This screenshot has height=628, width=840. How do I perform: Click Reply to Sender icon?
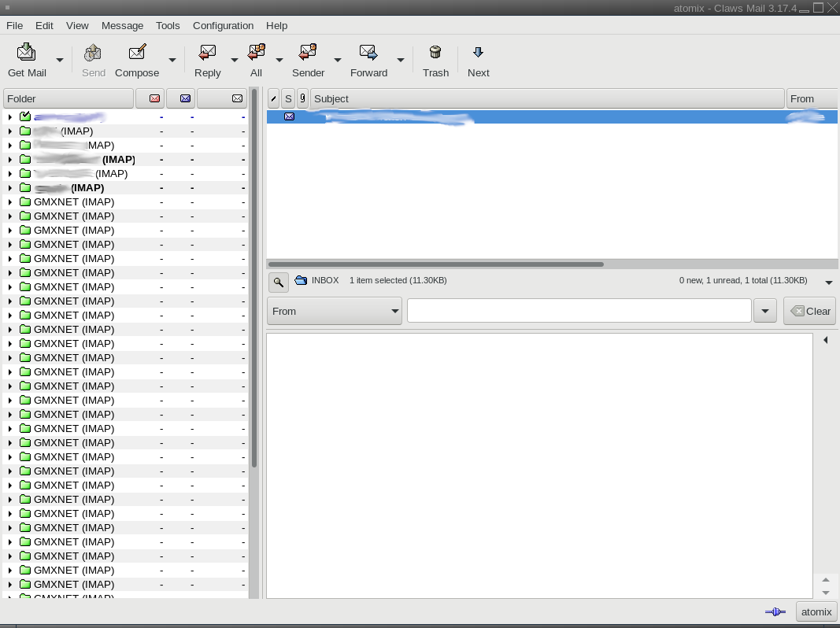pos(308,52)
